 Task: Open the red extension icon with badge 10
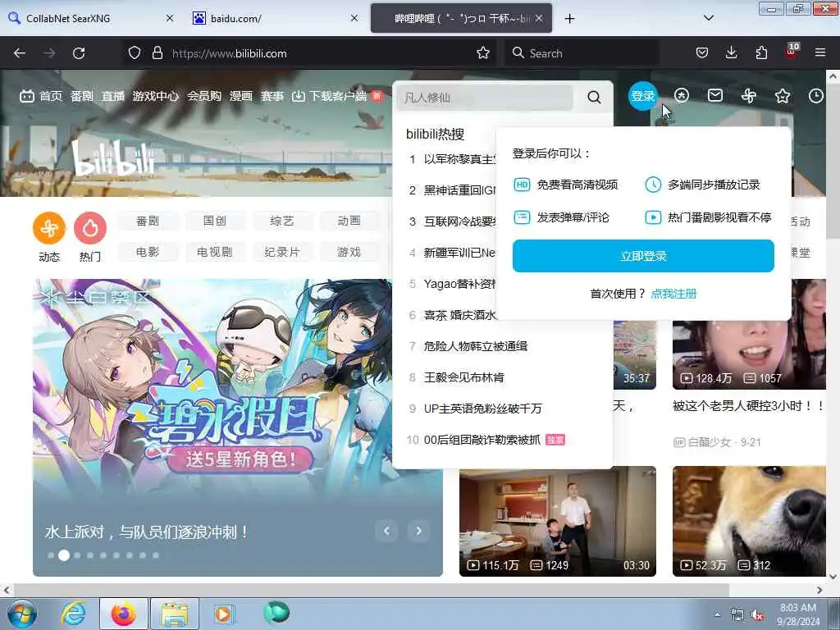pos(792,52)
